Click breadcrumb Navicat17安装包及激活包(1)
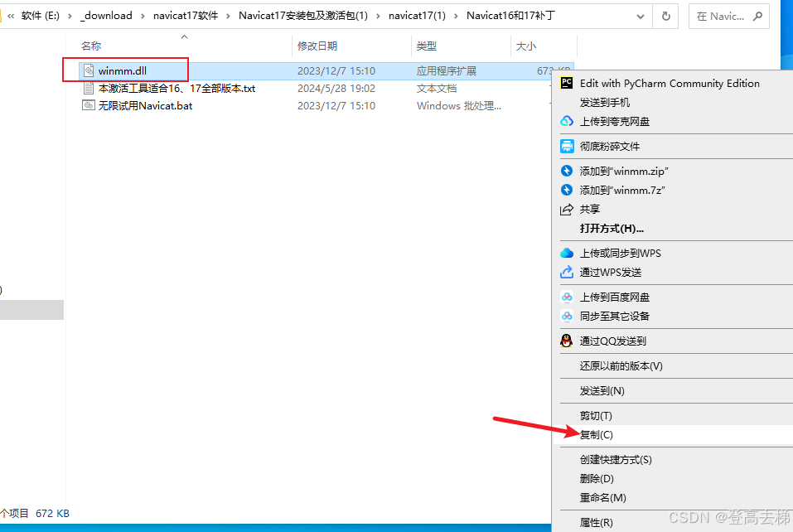Screen dimensions: 793x532 coord(303,17)
